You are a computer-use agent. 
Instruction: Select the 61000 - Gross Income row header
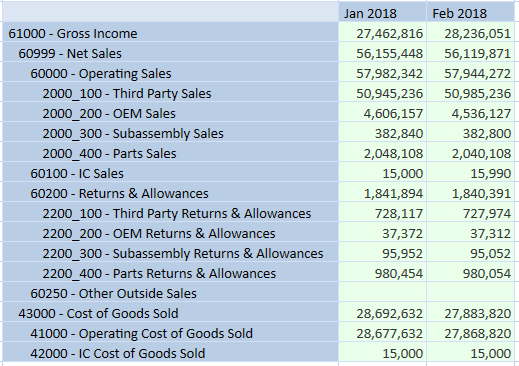[170, 32]
